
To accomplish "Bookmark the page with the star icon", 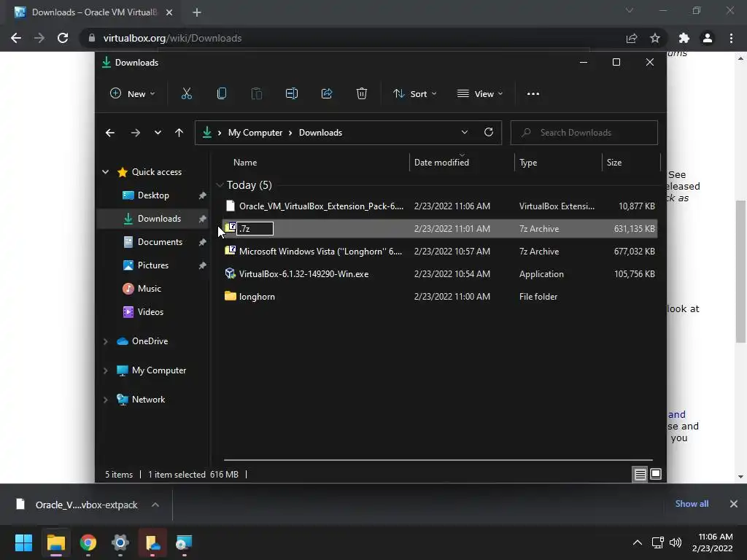I will click(x=655, y=38).
